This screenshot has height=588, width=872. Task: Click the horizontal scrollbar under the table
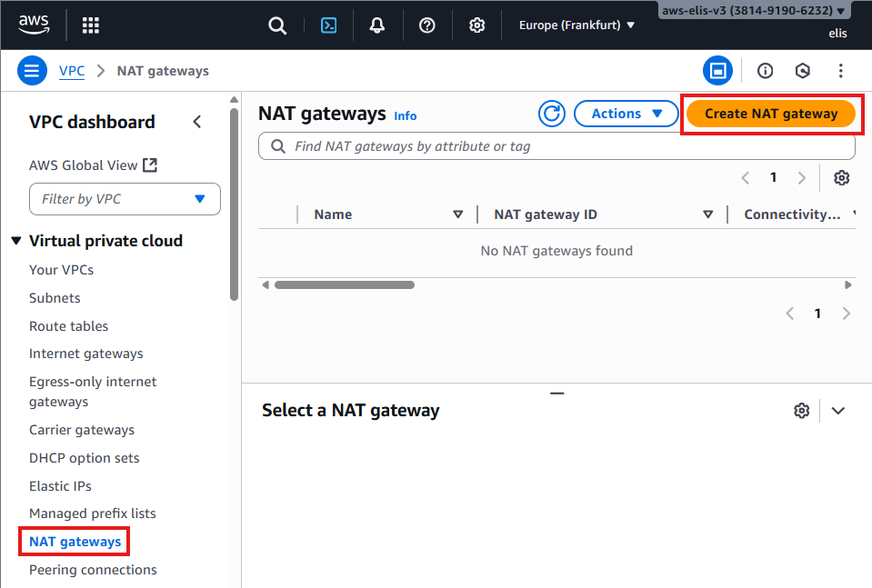pos(345,284)
